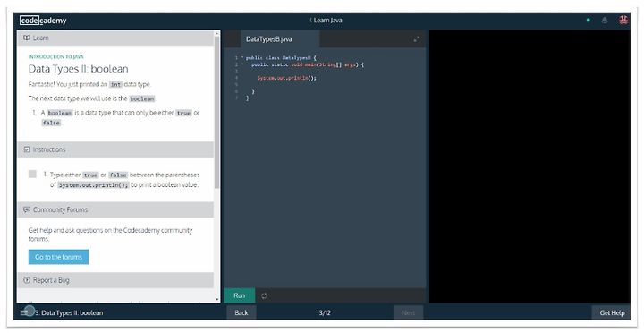Open the lesson menu hamburger icon
644x333 pixels.
(x=24, y=312)
